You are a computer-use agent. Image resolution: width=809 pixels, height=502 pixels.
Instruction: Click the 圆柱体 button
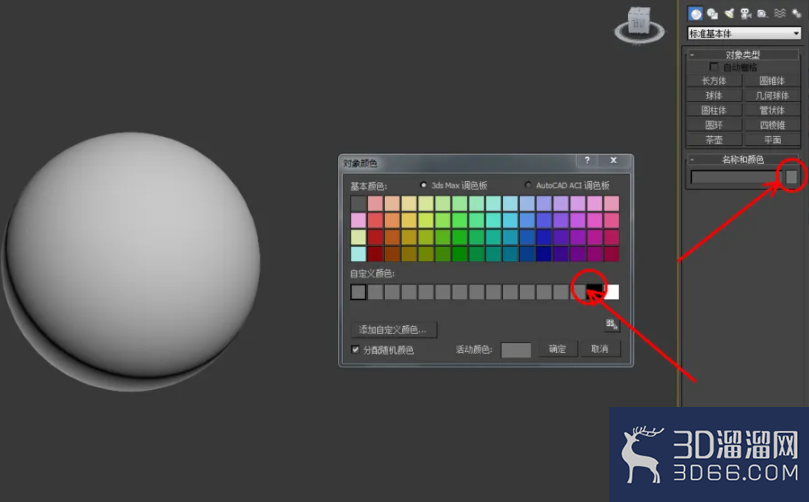click(714, 110)
